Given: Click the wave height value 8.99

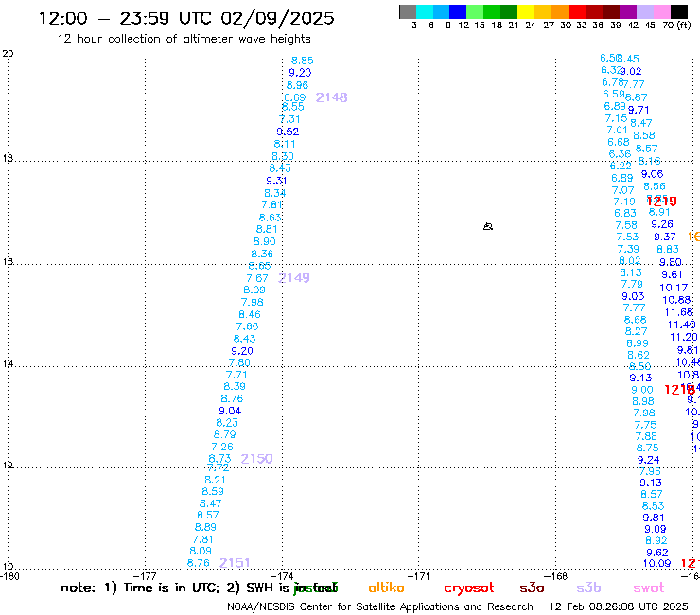Looking at the screenshot, I should click(638, 343).
